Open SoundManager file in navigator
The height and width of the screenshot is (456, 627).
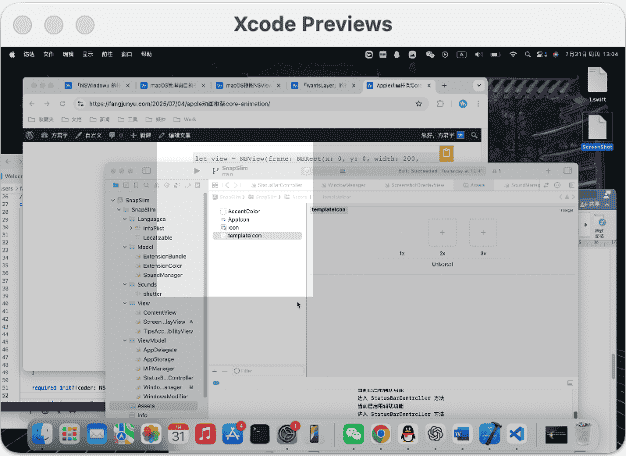pyautogui.click(x=163, y=275)
